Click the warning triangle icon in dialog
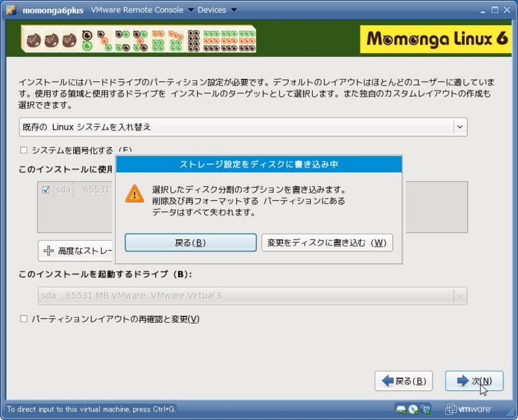This screenshot has width=518, height=420. 135,193
